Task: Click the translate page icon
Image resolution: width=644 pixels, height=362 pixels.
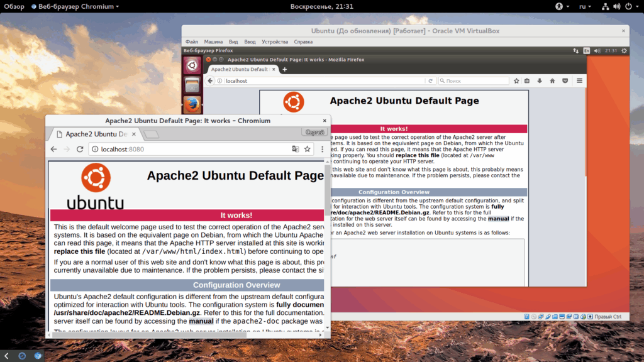Action: 296,149
